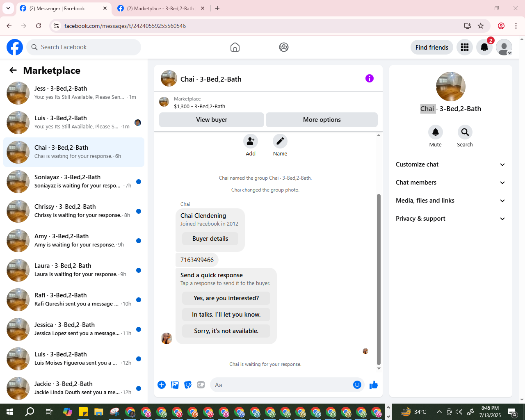525x420 pixels.
Task: Click View buyer button
Action: [x=212, y=120]
